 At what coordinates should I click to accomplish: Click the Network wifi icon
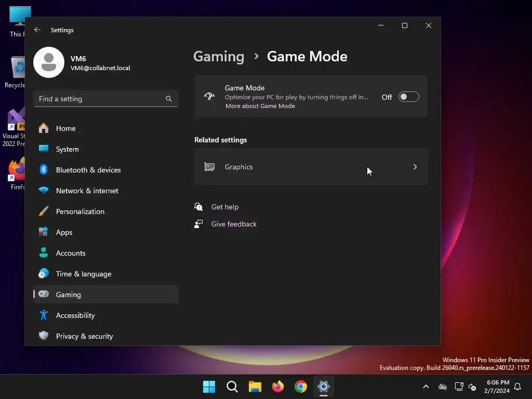44,190
